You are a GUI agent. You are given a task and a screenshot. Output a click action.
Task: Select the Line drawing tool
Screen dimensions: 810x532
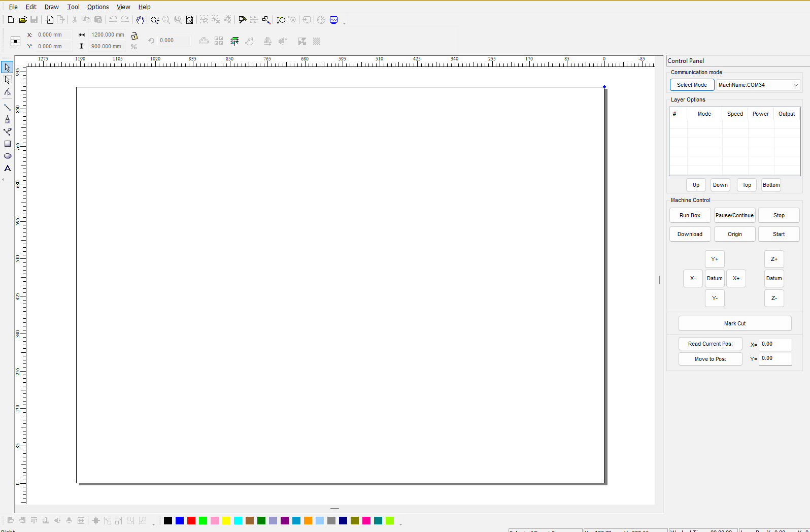[7, 107]
